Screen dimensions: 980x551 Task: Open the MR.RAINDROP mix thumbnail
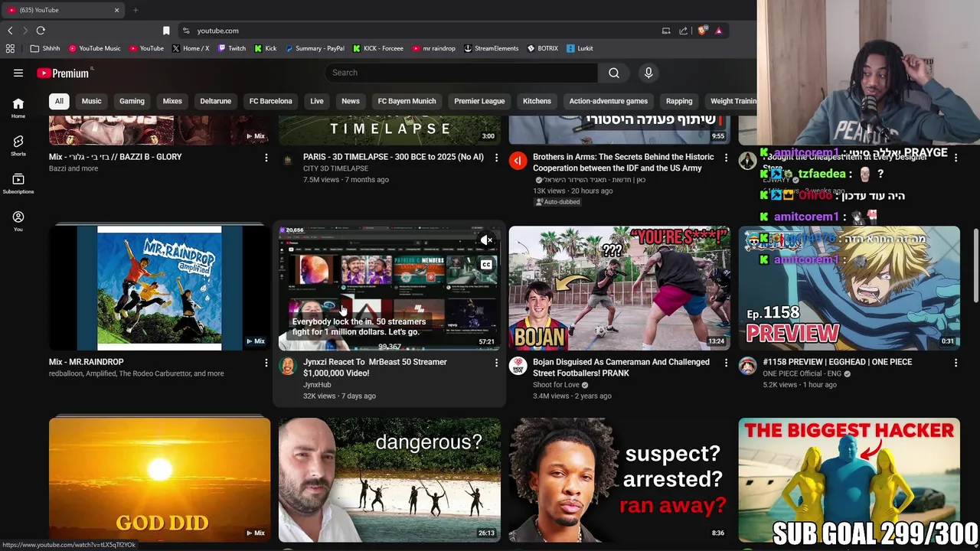(x=159, y=288)
